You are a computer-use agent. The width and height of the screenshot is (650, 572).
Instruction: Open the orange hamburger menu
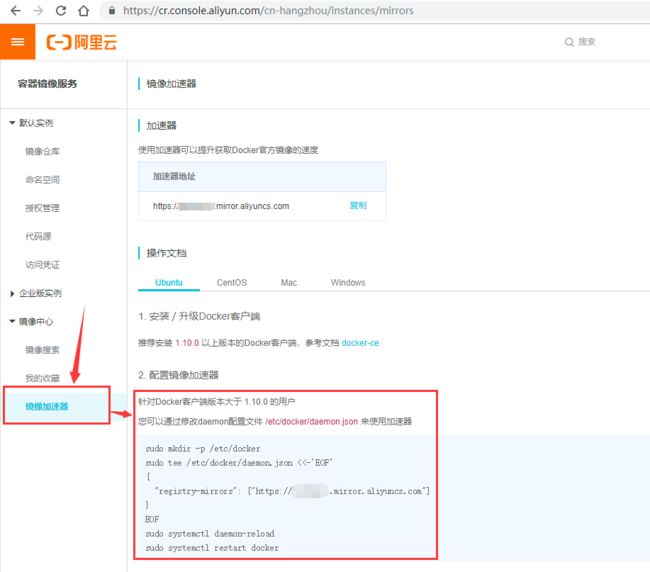(17, 41)
